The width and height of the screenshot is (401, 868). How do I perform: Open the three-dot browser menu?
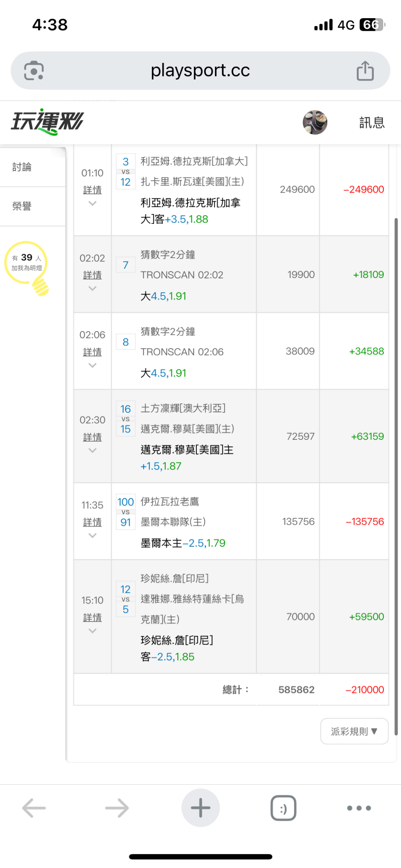click(359, 808)
